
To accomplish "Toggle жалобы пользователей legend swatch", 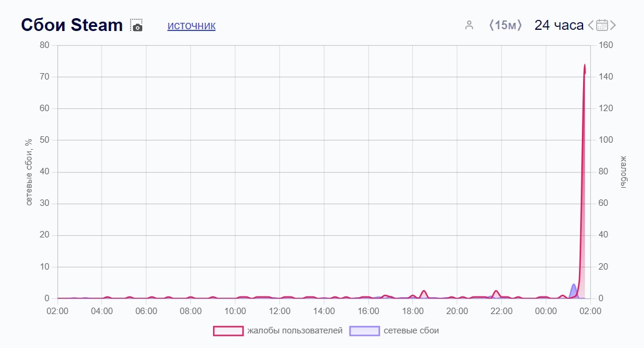I will point(228,331).
